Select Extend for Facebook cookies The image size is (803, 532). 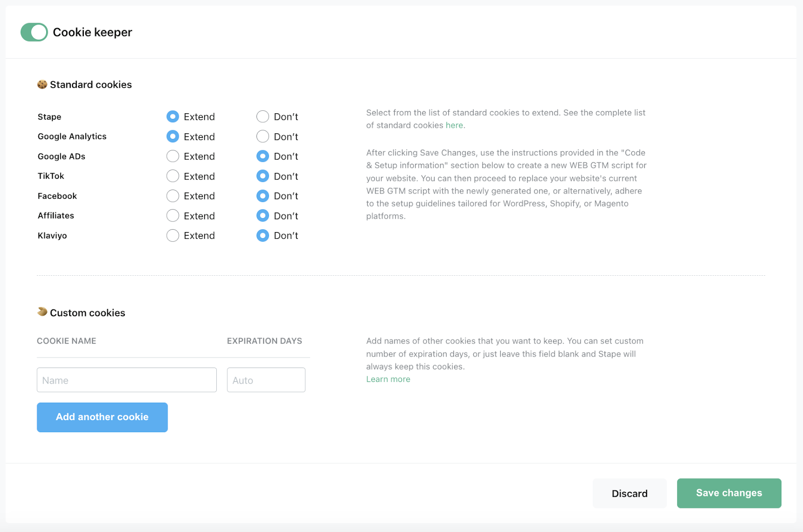click(x=173, y=196)
